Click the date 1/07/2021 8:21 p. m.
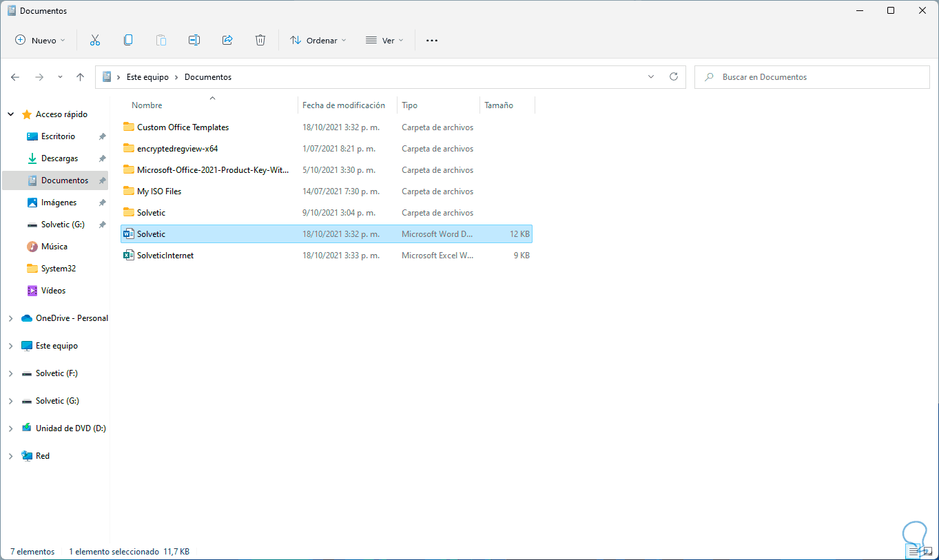Image resolution: width=939 pixels, height=560 pixels. tap(339, 149)
